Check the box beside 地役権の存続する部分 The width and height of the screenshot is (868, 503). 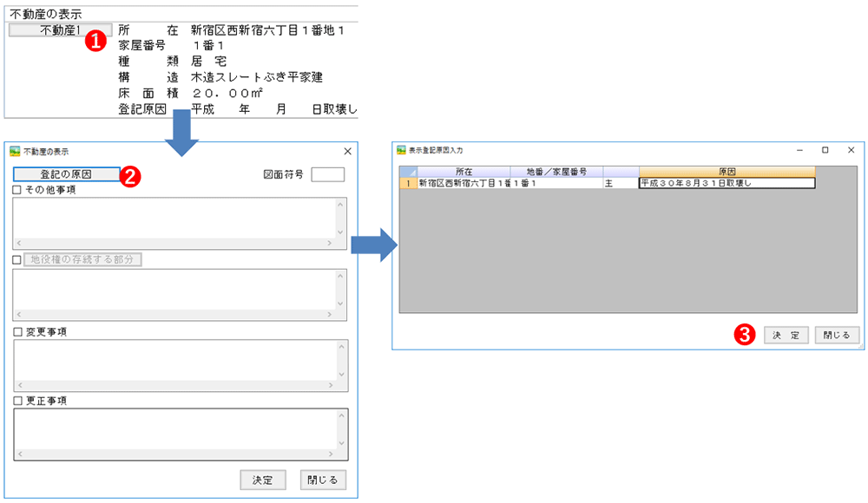click(x=17, y=259)
